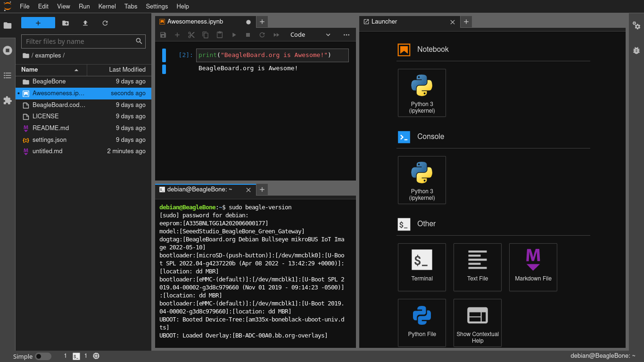Select the Launcher tab

tap(409, 22)
